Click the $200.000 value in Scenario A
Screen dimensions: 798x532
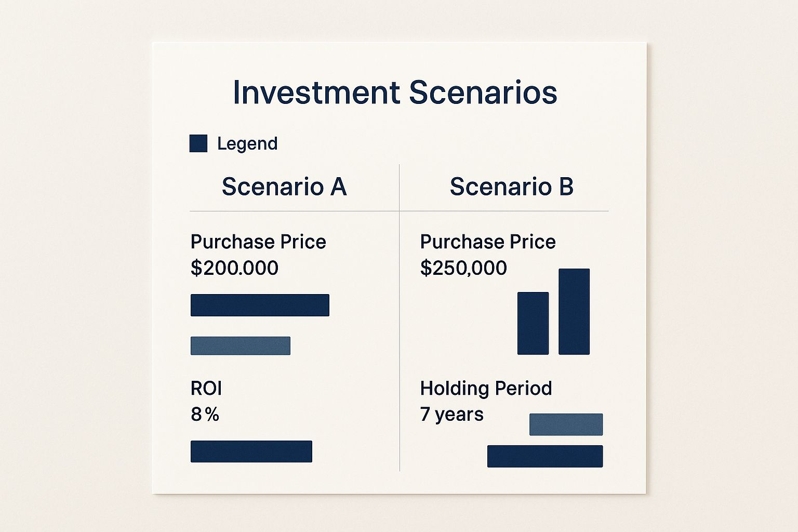click(x=234, y=268)
